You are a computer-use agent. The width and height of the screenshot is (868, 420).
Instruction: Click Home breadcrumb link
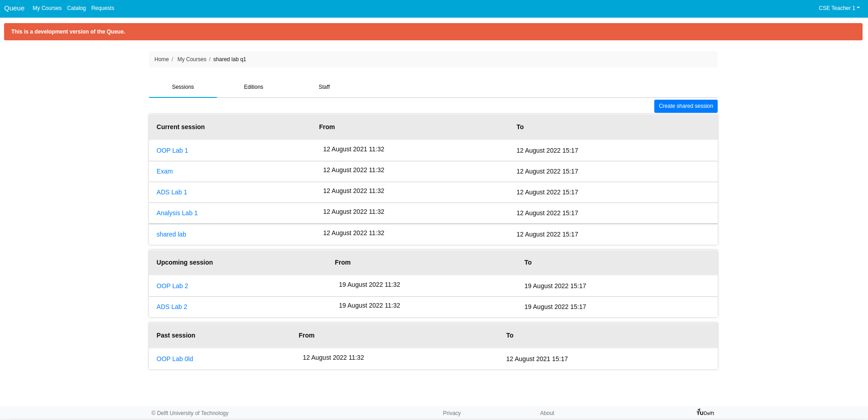[x=162, y=59]
